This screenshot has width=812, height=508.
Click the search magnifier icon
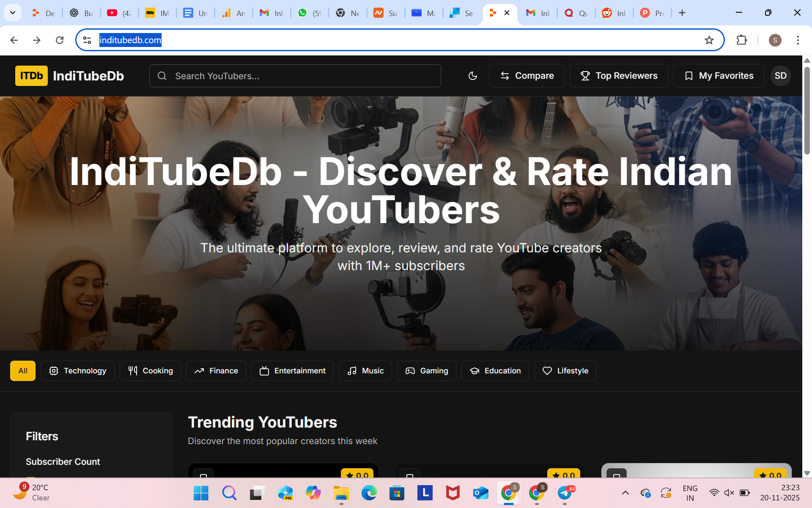(x=162, y=76)
